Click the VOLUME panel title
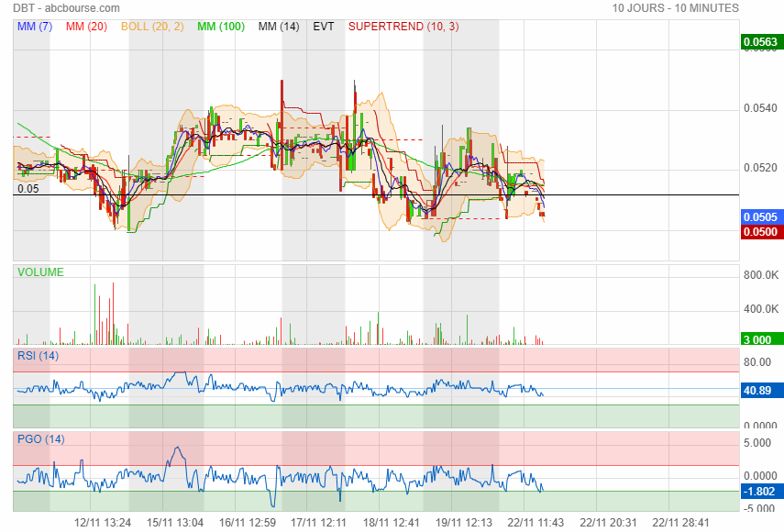This screenshot has height=532, width=784. (40, 272)
